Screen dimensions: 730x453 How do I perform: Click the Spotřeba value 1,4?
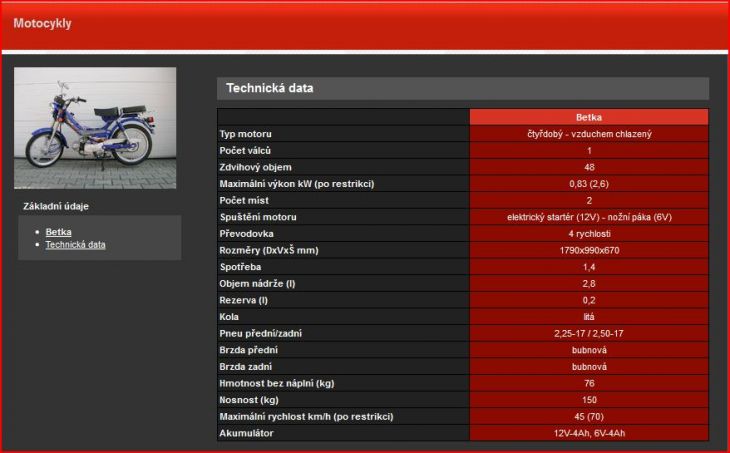tap(589, 267)
